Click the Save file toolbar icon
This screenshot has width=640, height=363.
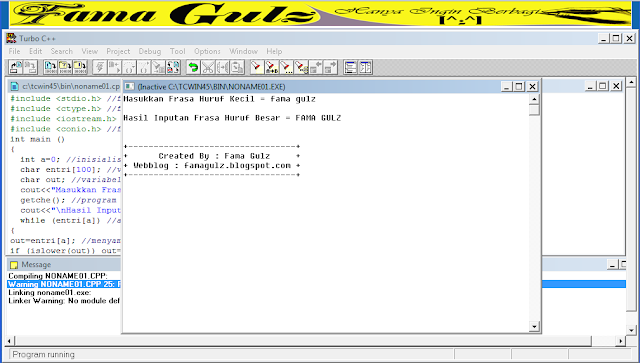point(30,67)
